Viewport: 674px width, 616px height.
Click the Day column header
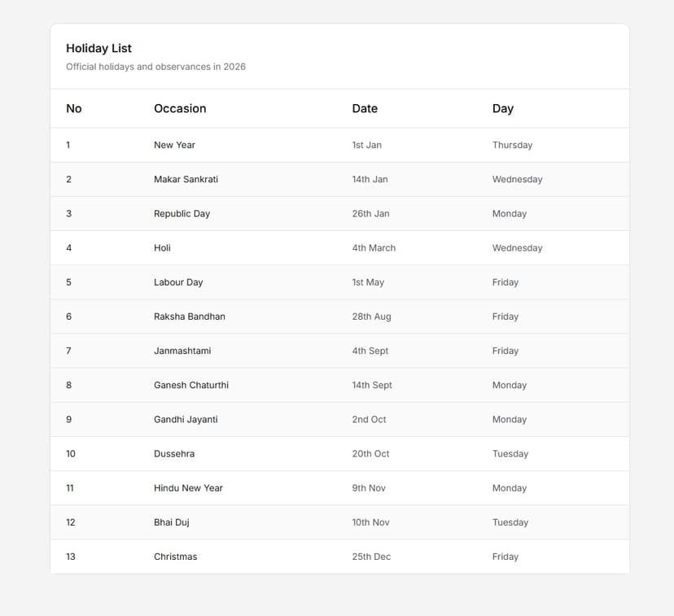click(502, 108)
